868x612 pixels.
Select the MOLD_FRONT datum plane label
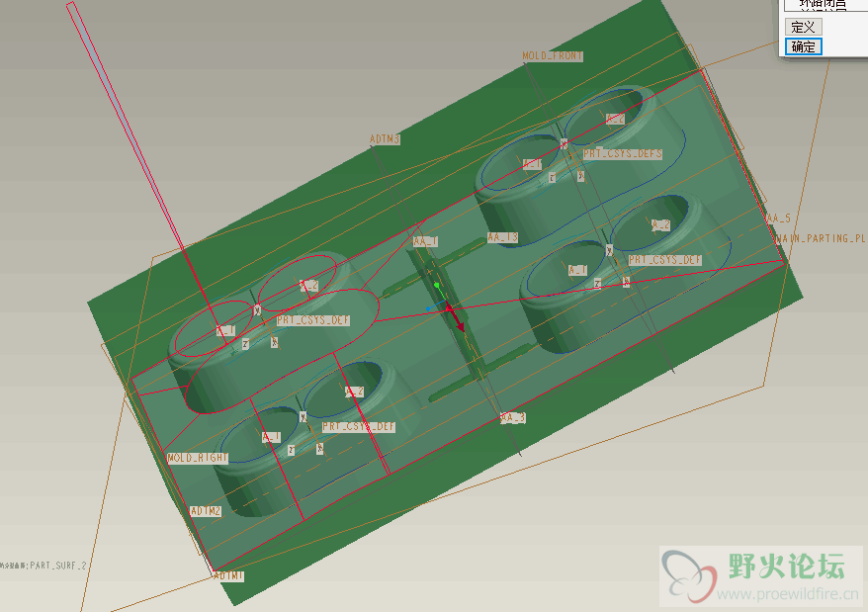(553, 56)
